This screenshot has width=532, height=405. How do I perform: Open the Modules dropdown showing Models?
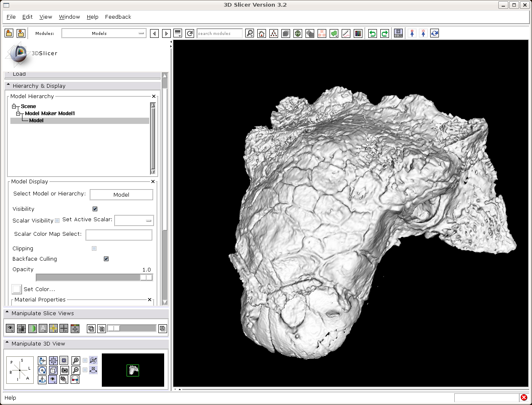(103, 33)
